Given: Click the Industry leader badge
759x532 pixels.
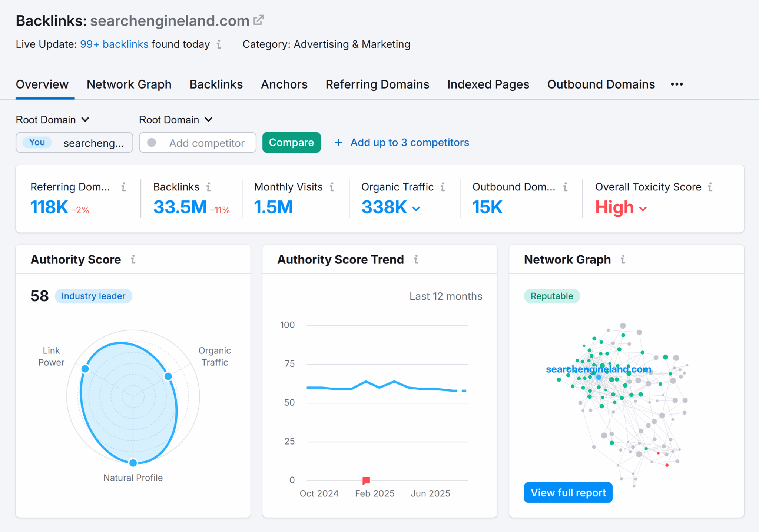Looking at the screenshot, I should tap(93, 296).
